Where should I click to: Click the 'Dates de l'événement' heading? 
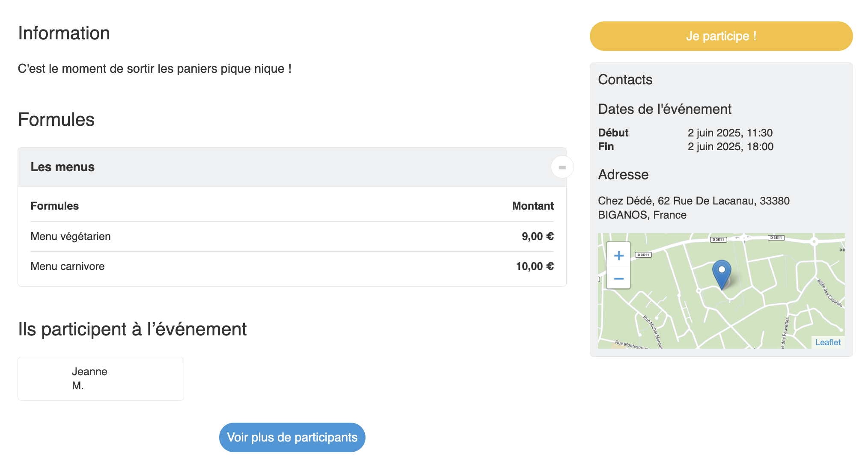point(665,109)
